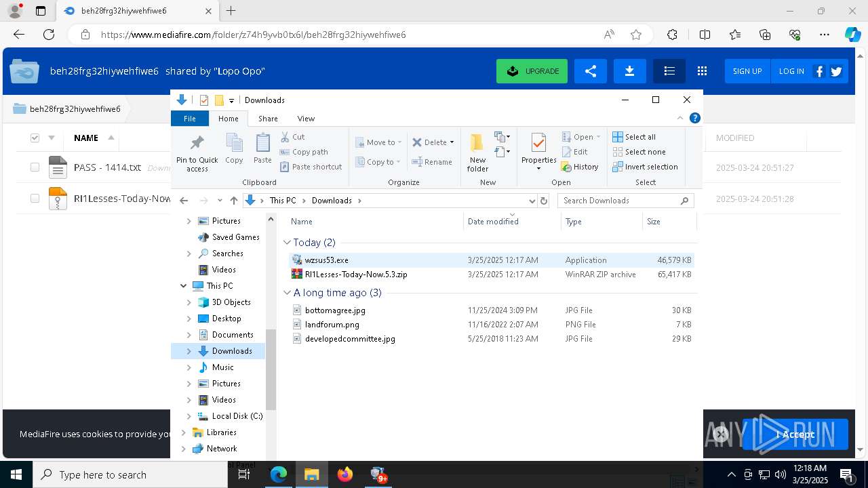Open Recent locations dropdown arrow
This screenshot has height=488, width=868.
220,201
